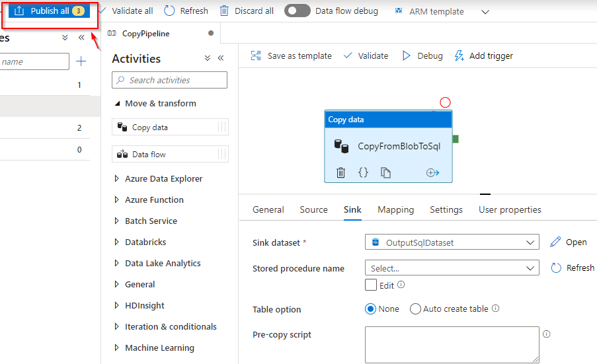Delete the CopyFromBlobToSql activity via trash icon
This screenshot has height=364, width=597.
[340, 173]
